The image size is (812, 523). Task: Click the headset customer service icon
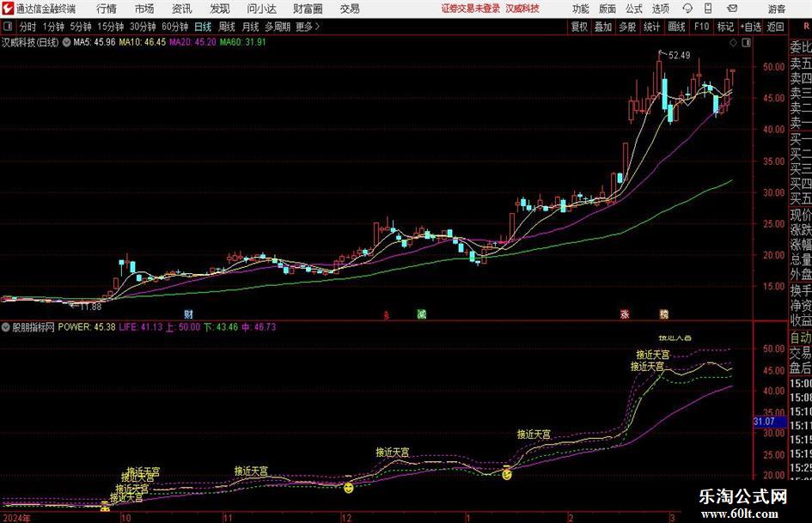click(x=687, y=9)
